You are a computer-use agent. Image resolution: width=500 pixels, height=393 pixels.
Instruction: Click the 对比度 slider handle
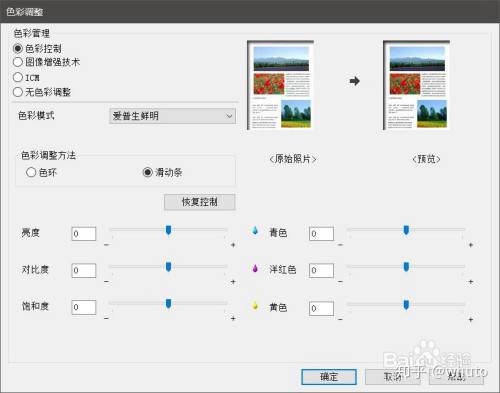click(x=168, y=267)
